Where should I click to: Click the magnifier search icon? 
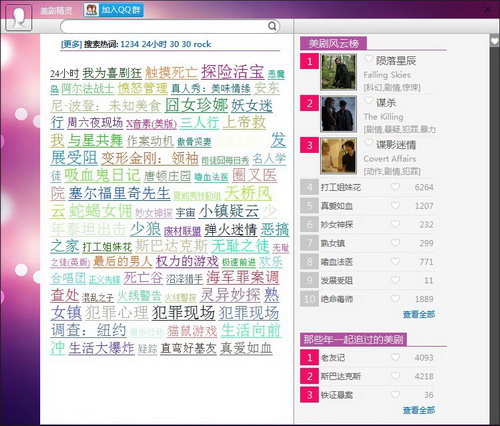(272, 26)
